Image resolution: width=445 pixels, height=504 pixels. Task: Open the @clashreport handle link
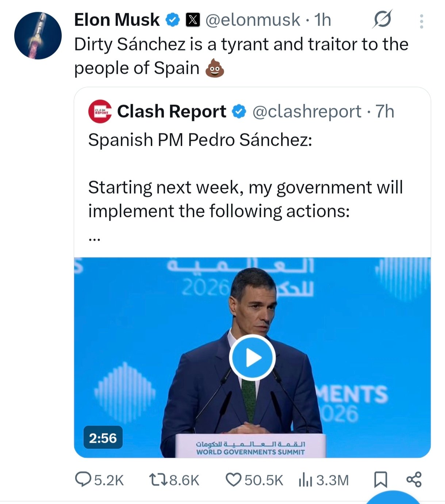307,111
